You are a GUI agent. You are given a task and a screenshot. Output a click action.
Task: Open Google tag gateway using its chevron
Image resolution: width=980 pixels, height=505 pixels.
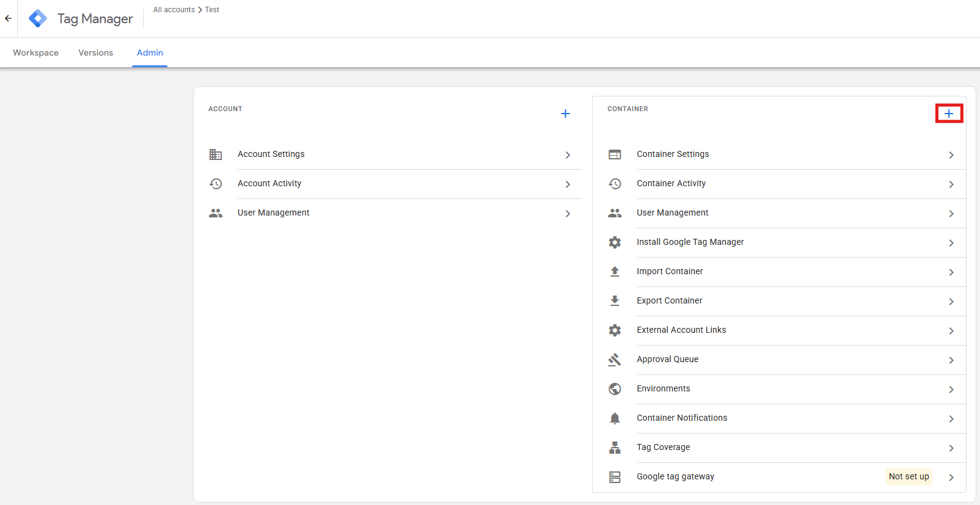(951, 478)
